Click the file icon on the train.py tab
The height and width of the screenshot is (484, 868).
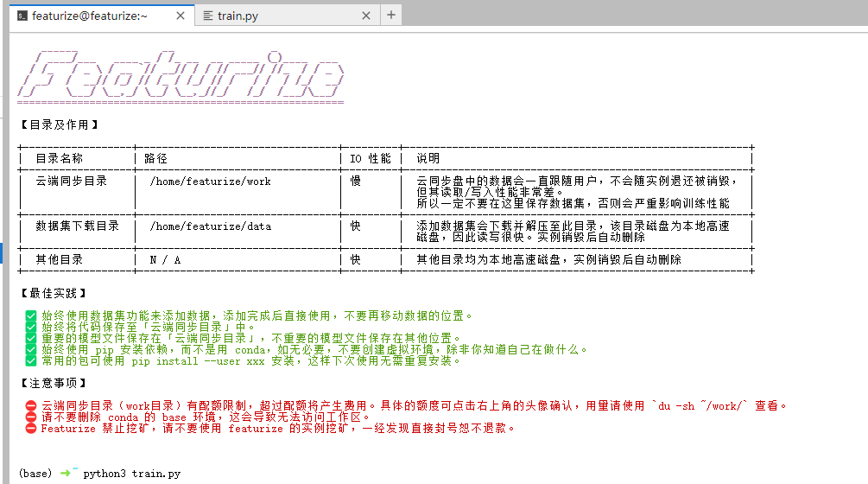point(207,16)
